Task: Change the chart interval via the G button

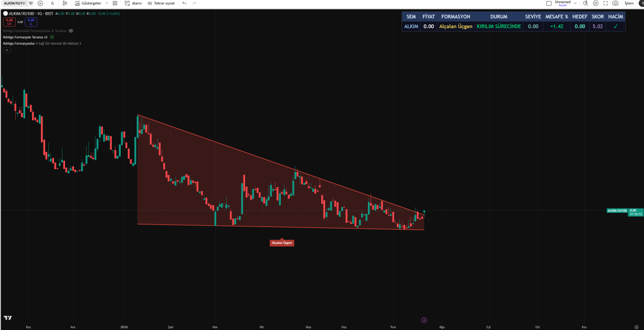Action: pyautogui.click(x=53, y=3)
